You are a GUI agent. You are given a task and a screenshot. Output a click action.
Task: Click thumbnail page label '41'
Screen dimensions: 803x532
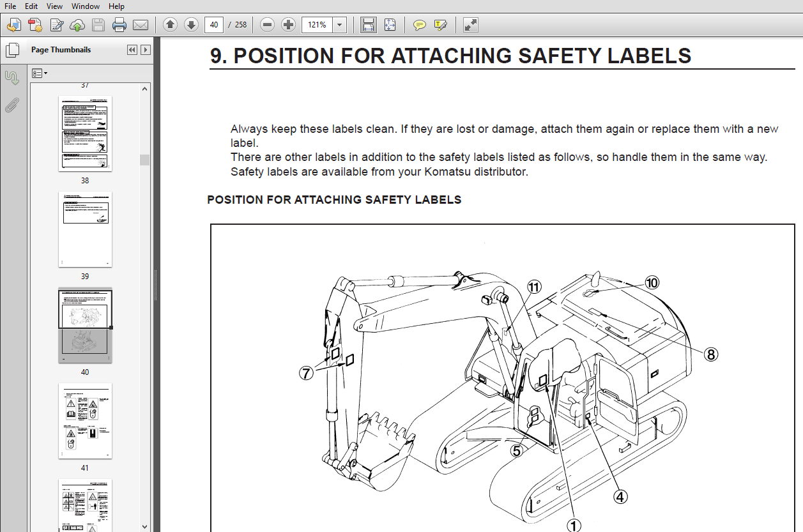pyautogui.click(x=85, y=468)
